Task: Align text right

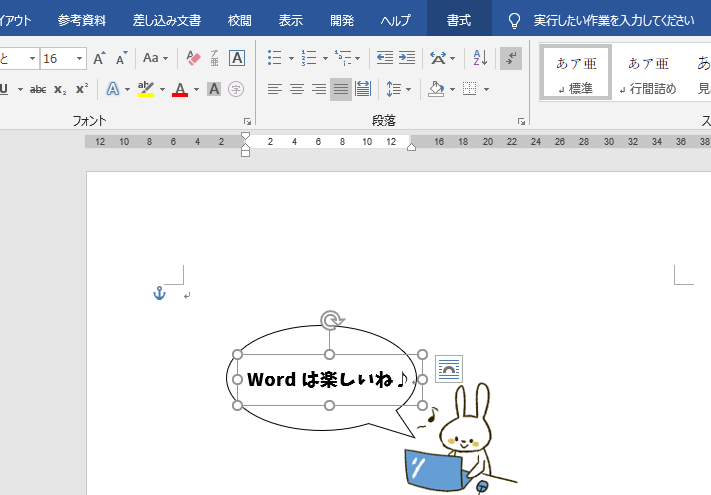Action: pos(319,89)
